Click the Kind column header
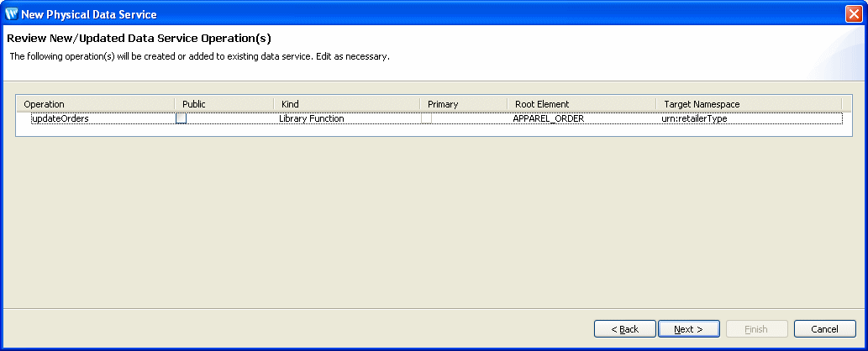 (346, 104)
